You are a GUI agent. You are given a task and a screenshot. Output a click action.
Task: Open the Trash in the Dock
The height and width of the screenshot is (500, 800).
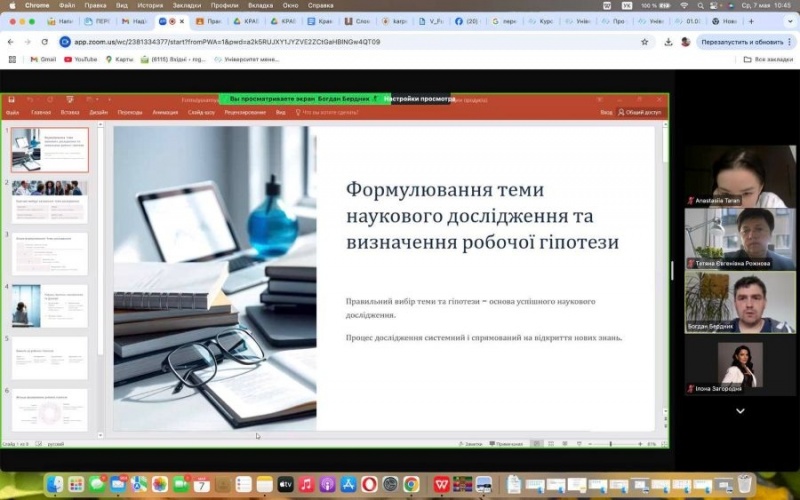[744, 484]
